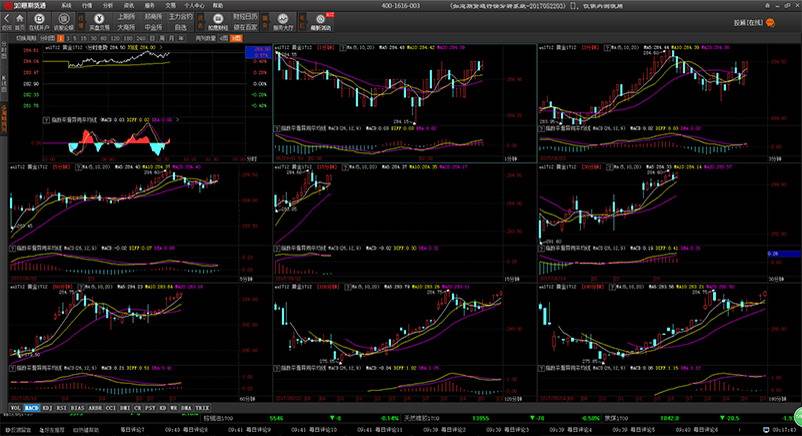The image size is (802, 436).
Task: Open the 系统 menu
Action: [x=66, y=5]
